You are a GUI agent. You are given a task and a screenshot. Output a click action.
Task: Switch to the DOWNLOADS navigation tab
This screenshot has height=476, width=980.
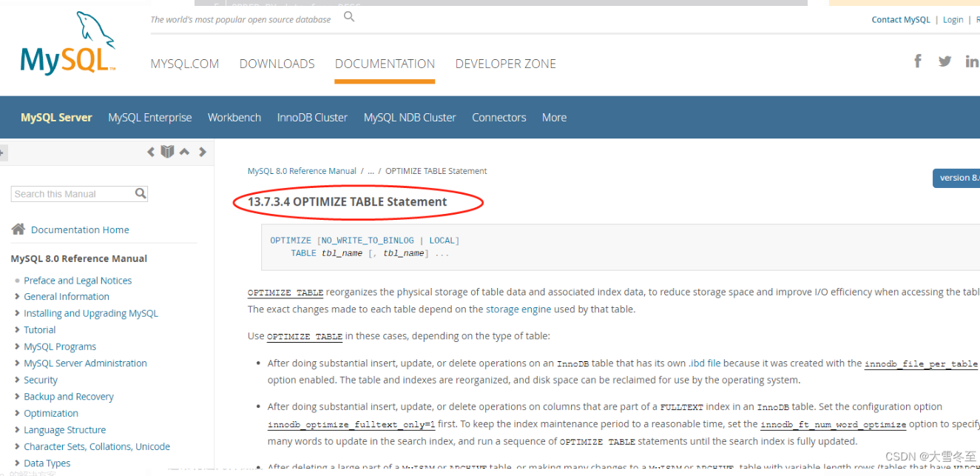click(x=277, y=64)
